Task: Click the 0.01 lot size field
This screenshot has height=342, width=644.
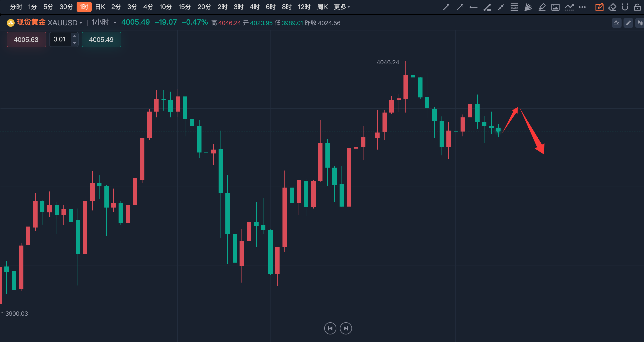Action: tap(60, 39)
